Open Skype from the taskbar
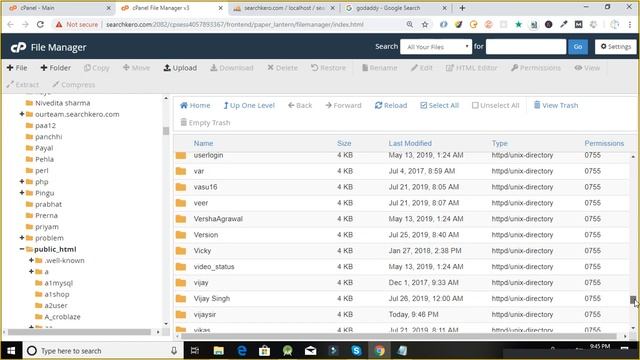 (x=356, y=351)
